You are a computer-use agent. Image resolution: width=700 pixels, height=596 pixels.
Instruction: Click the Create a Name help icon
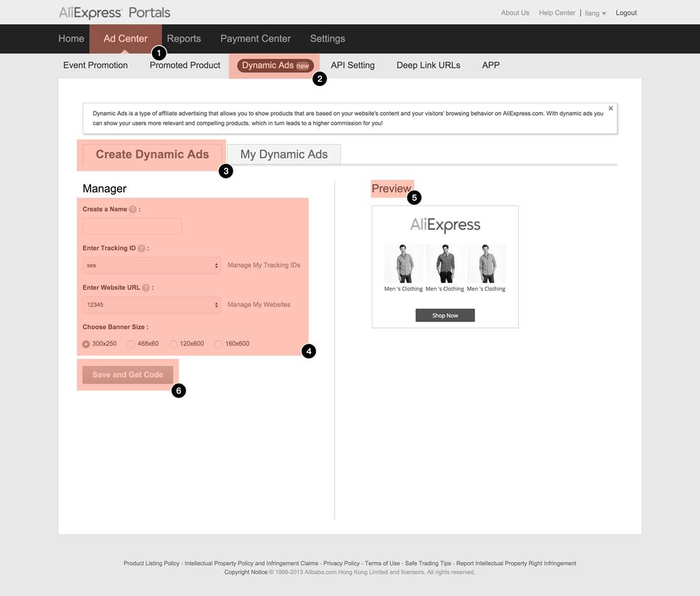tap(133, 209)
